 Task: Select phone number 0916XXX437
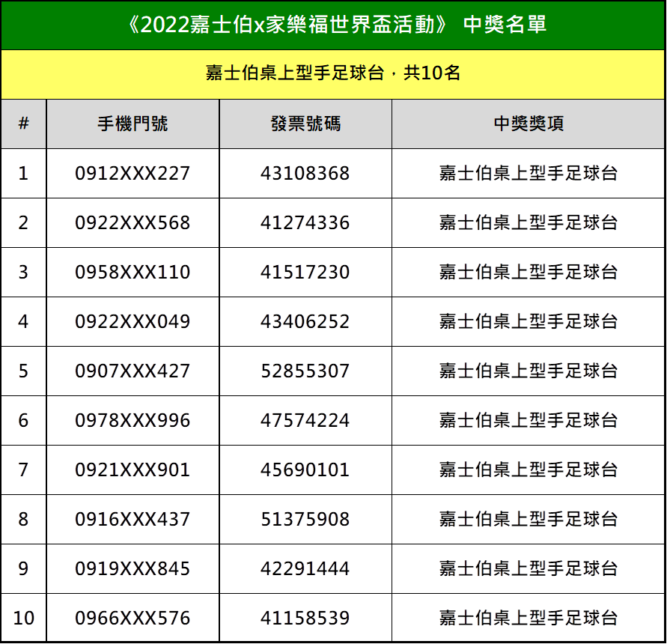[x=133, y=519]
